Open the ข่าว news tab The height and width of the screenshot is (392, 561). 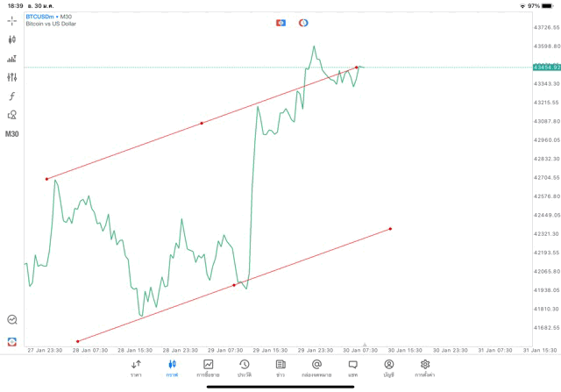(x=280, y=367)
